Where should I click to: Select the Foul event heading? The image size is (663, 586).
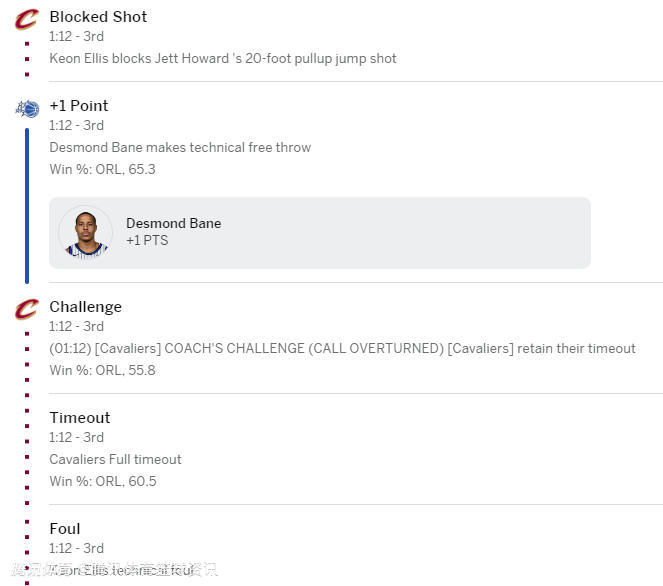pos(65,529)
